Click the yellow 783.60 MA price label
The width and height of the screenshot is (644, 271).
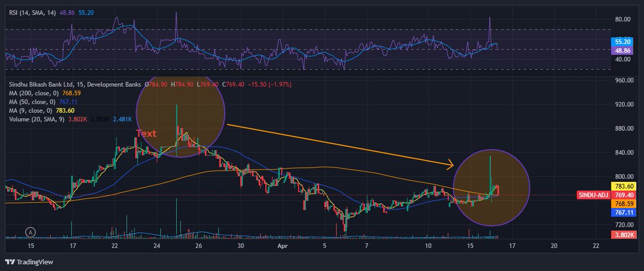pos(623,187)
